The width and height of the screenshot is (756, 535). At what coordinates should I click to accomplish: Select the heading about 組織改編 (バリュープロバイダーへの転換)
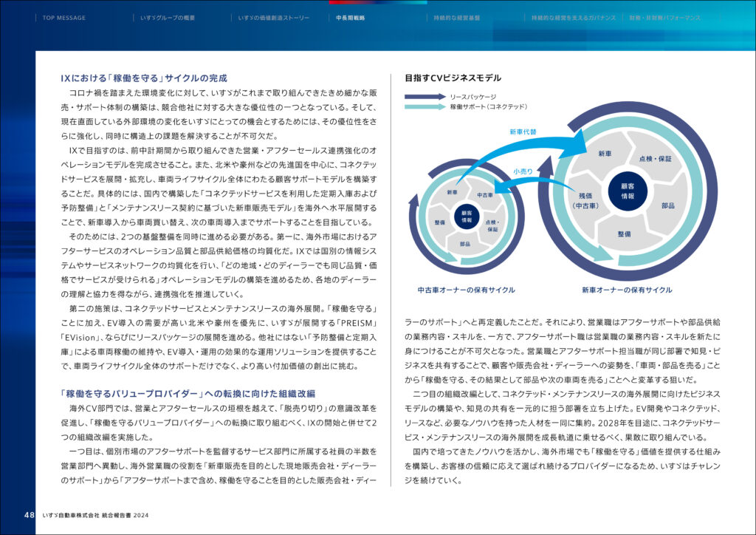(188, 394)
